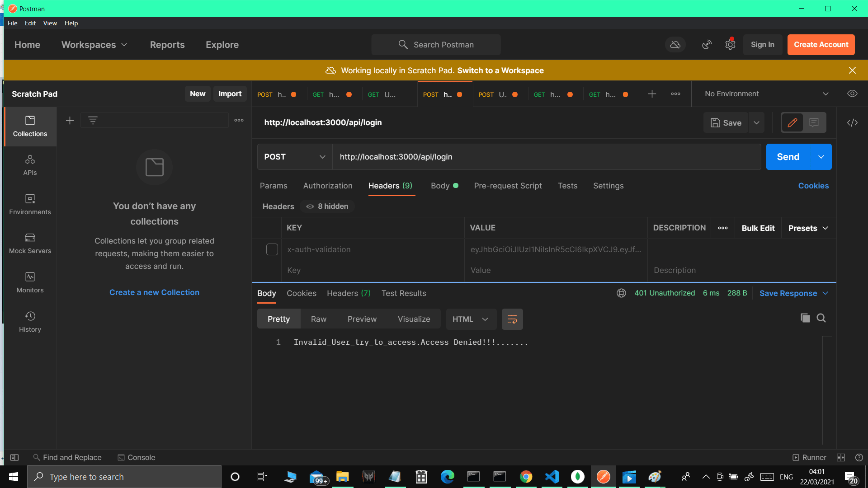
Task: Click the Send button
Action: tap(788, 157)
